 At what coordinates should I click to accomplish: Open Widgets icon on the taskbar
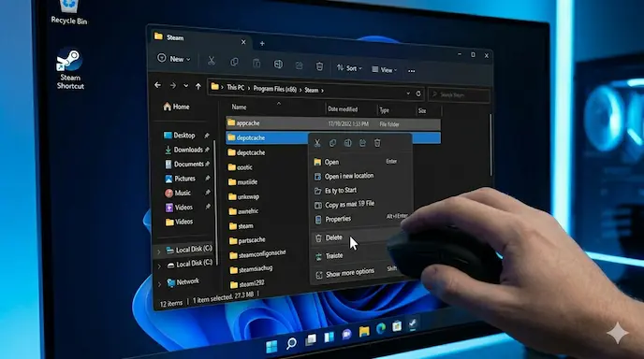[329, 337]
